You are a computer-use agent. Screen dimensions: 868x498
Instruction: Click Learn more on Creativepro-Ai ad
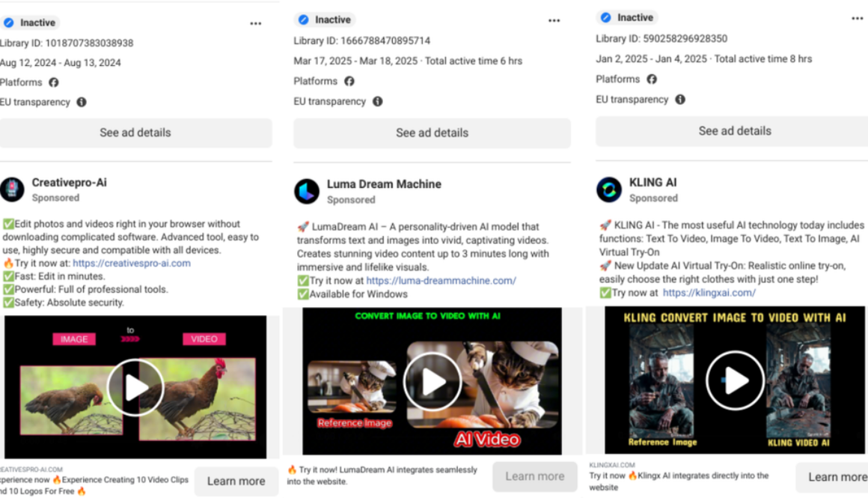[236, 482]
